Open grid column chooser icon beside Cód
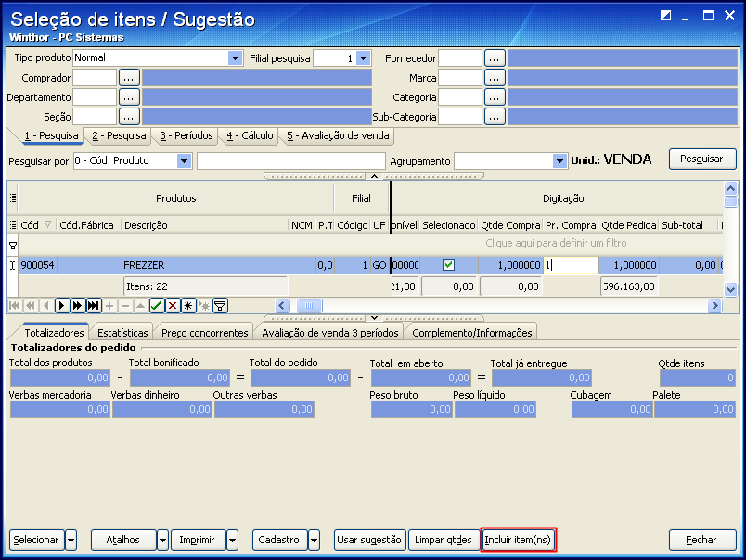The width and height of the screenshot is (746, 560). pos(13,225)
